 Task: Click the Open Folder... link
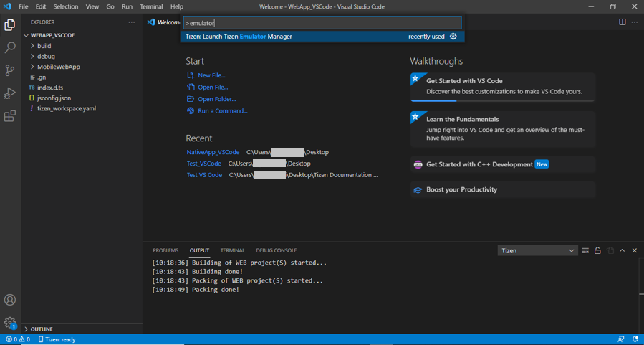216,99
